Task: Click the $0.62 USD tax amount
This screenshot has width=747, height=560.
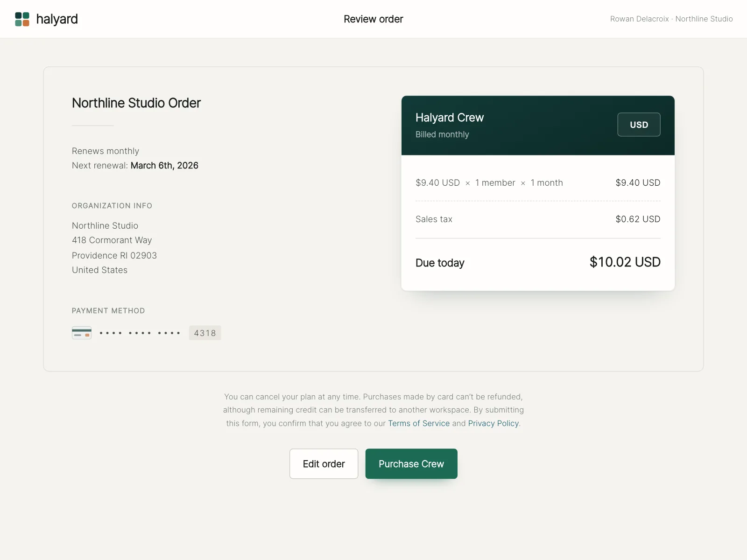Action: click(x=638, y=219)
